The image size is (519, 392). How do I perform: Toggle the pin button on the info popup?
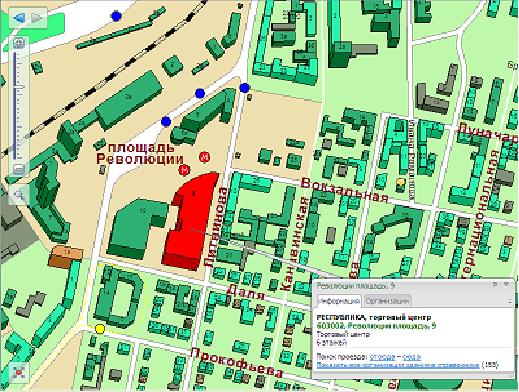pyautogui.click(x=495, y=284)
